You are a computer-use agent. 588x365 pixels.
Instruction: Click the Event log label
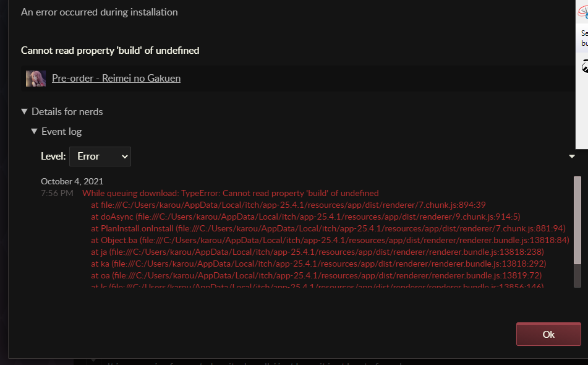click(x=61, y=131)
